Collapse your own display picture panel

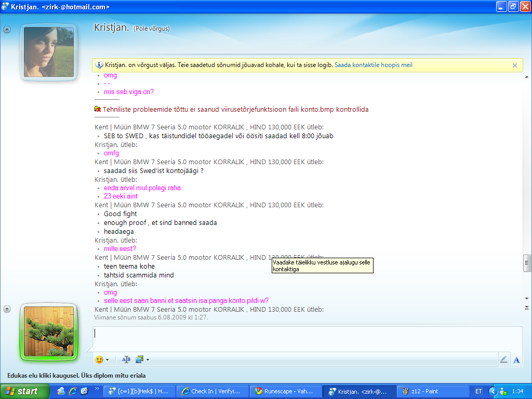tap(7, 309)
